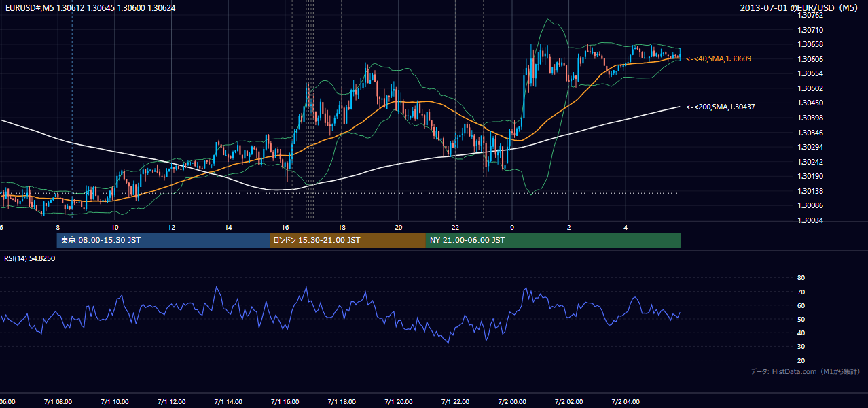The image size is (868, 408).
Task: Click the 7/1 18:00 date label
Action: pyautogui.click(x=342, y=402)
